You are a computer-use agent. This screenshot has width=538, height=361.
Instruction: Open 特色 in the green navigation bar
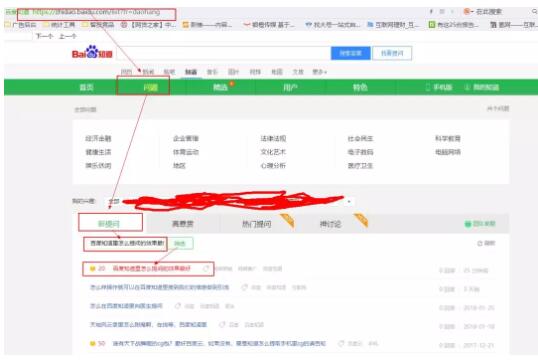[x=360, y=88]
